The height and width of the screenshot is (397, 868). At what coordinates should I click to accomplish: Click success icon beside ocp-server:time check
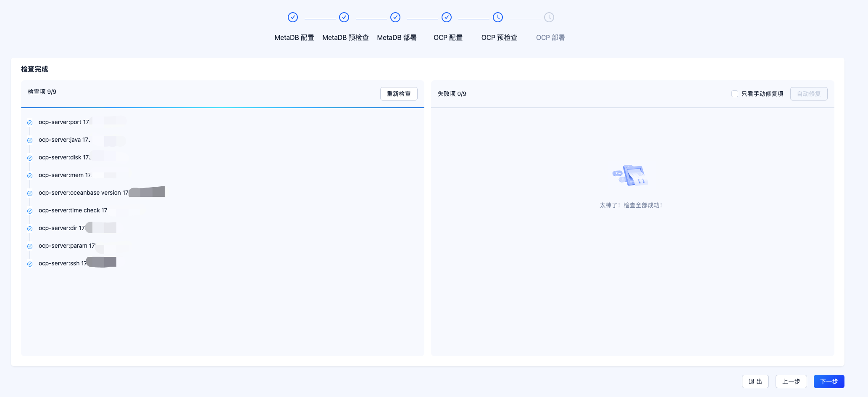coord(30,211)
